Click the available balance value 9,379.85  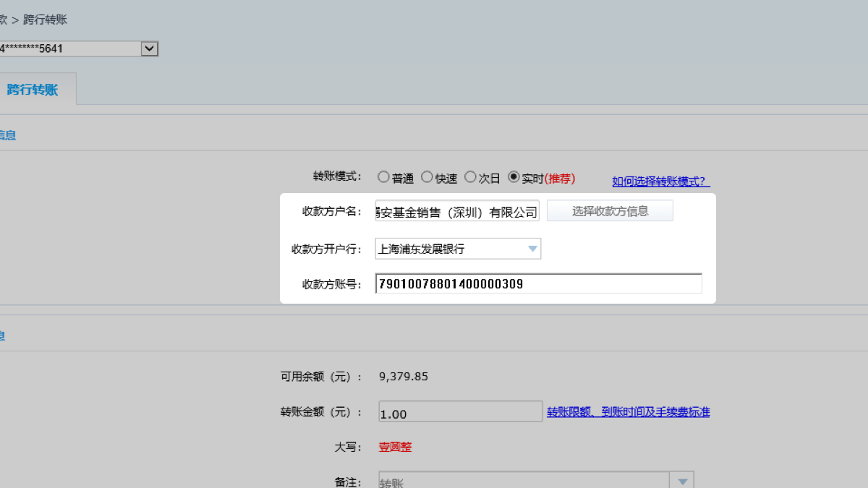pos(404,376)
